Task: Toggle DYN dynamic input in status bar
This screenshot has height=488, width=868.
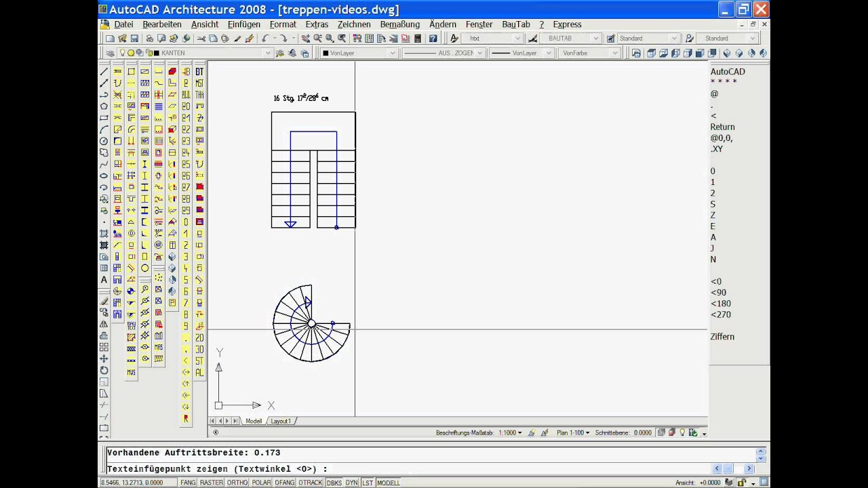Action: point(351,483)
